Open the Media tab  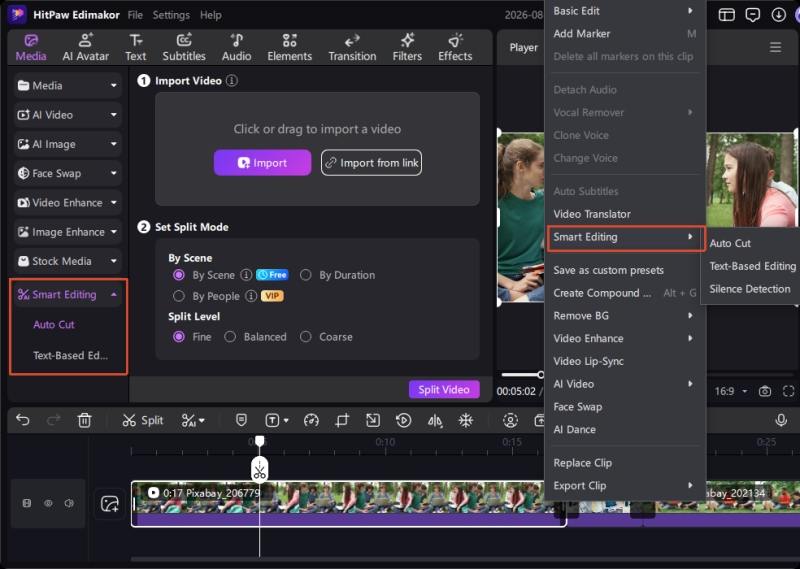click(x=31, y=47)
